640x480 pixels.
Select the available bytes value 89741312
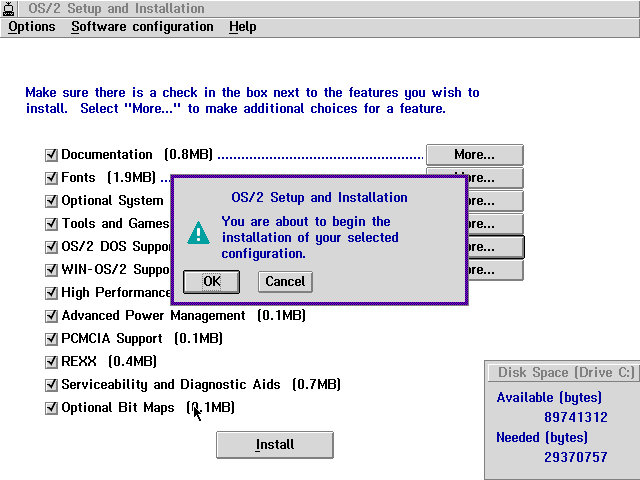click(x=576, y=417)
